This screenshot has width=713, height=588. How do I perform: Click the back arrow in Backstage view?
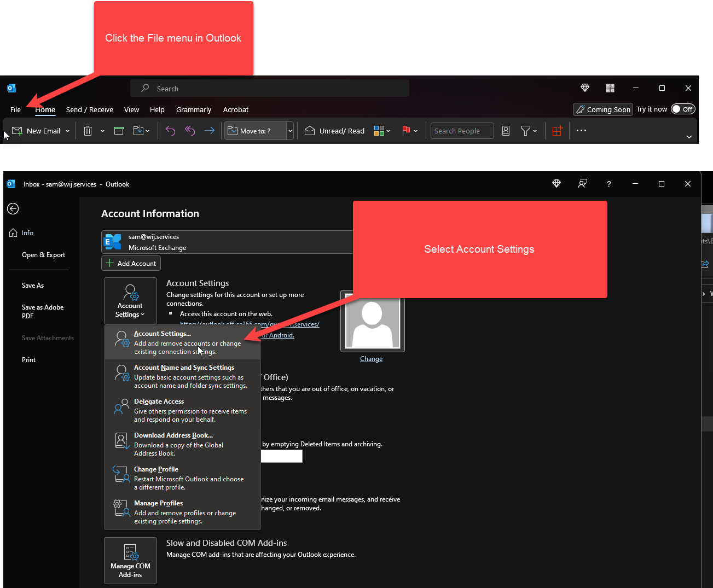13,208
